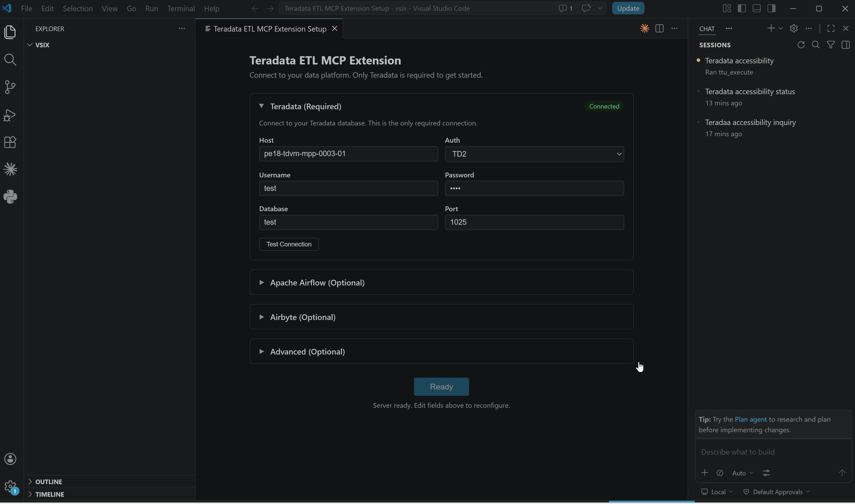This screenshot has width=855, height=504.
Task: Refresh the chat sessions list
Action: [801, 45]
